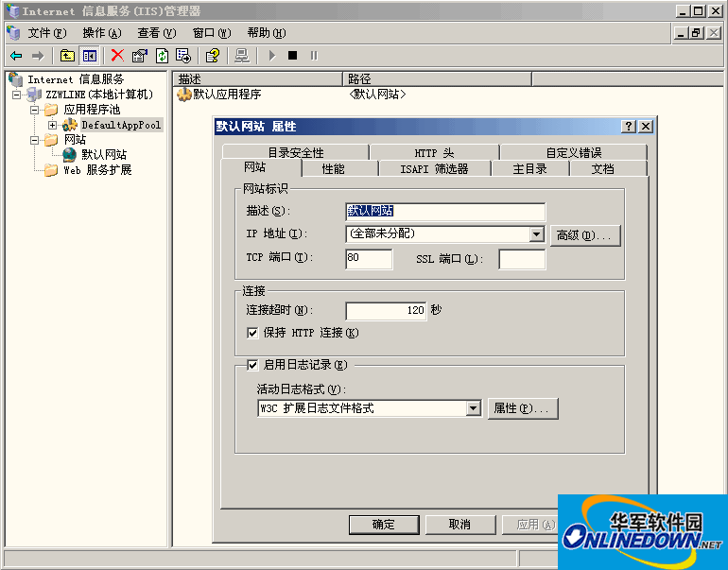The width and height of the screenshot is (728, 570).
Task: Click the 确定 button
Action: click(384, 525)
